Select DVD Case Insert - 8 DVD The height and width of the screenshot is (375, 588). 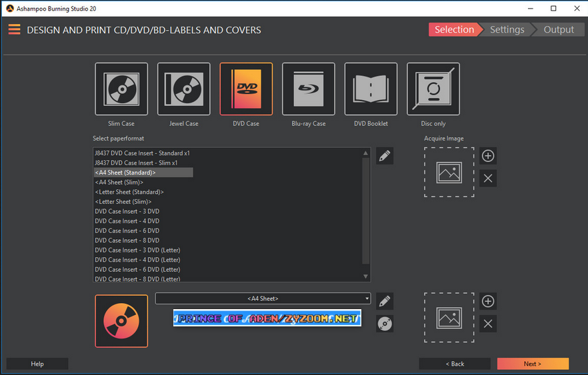[x=127, y=240]
